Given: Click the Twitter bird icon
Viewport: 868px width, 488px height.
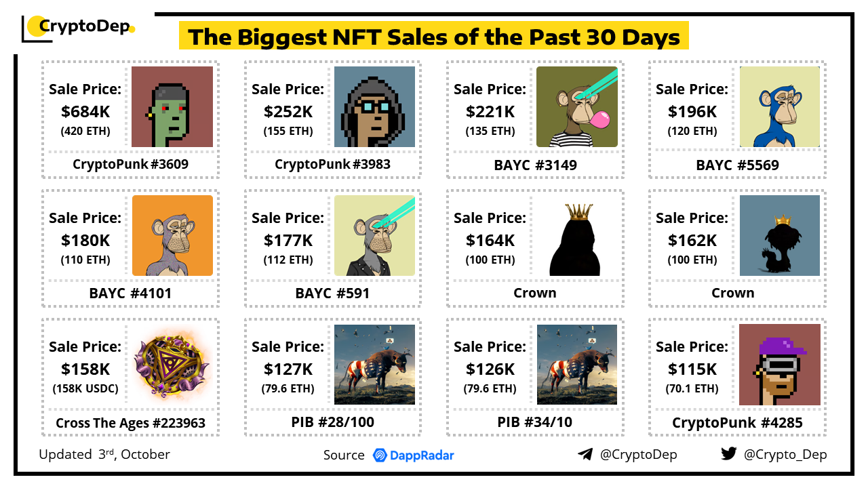Looking at the screenshot, I should click(729, 454).
